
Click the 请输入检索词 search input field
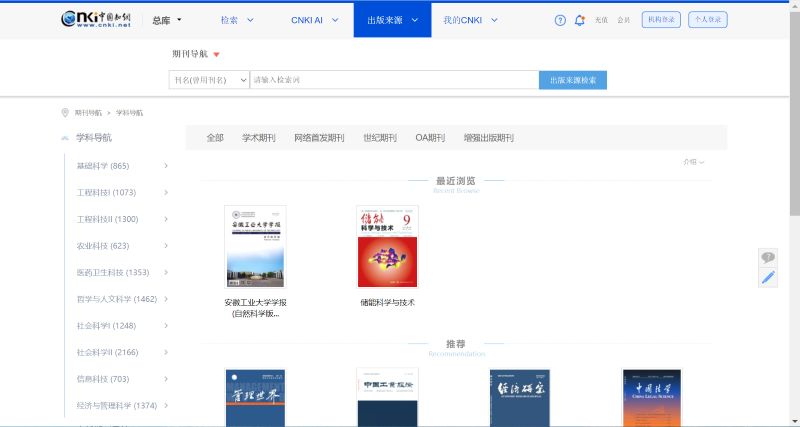[x=393, y=80]
